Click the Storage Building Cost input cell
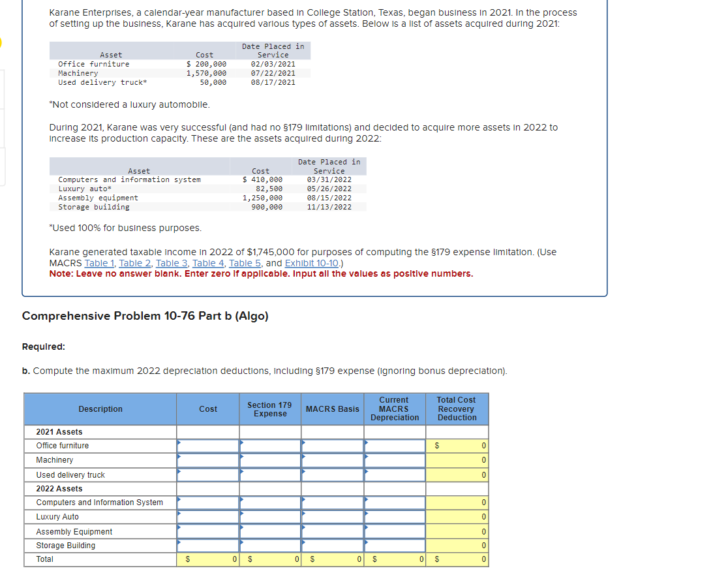This screenshot has width=728, height=588. coord(208,546)
